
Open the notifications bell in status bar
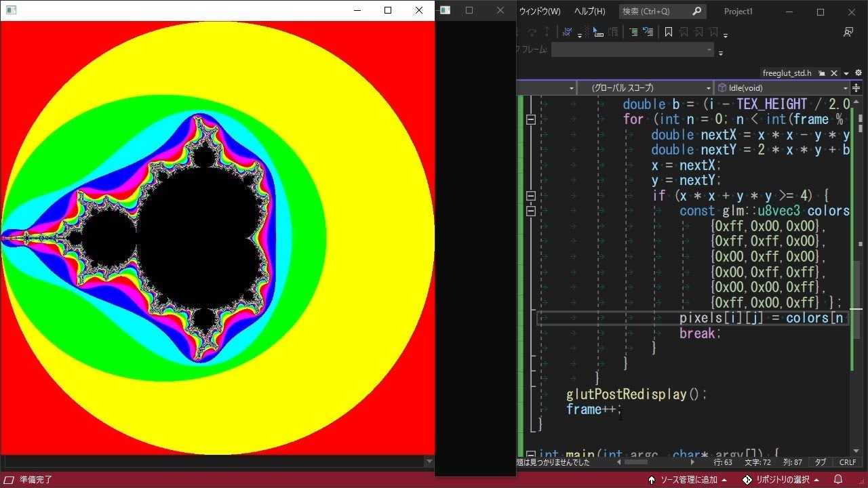837,480
